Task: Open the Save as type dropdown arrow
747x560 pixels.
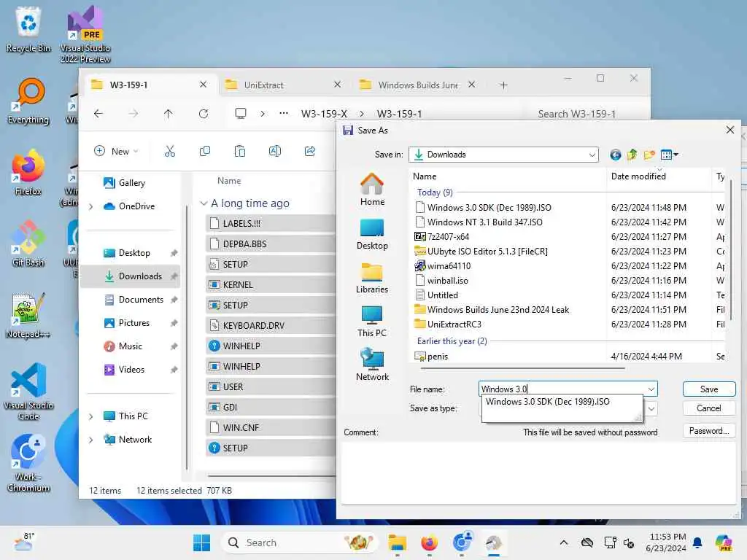Action: click(651, 408)
